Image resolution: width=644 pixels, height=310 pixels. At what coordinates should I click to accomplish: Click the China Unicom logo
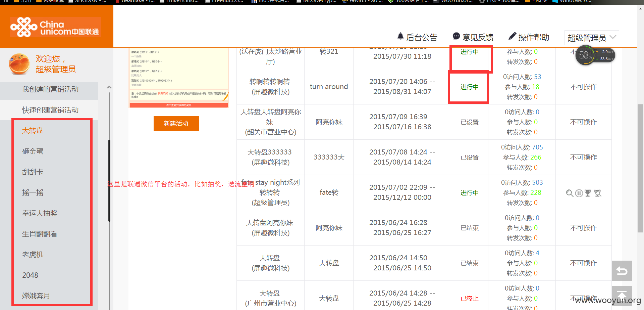point(55,27)
